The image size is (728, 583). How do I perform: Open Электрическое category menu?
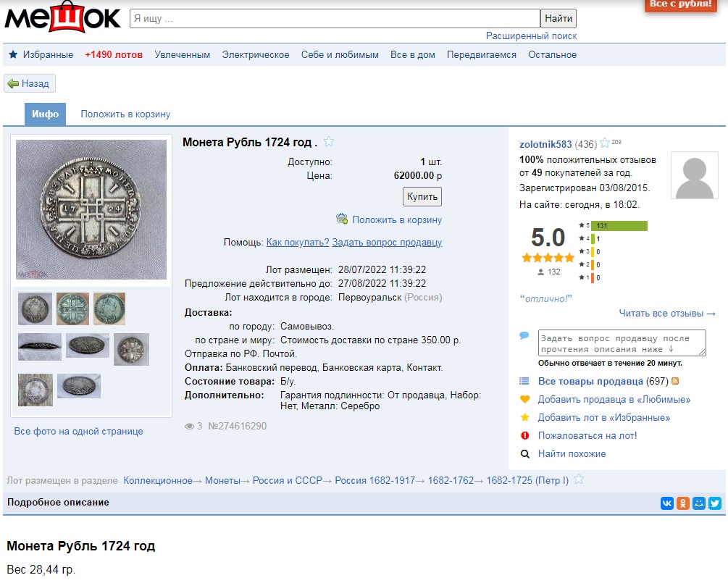tap(255, 55)
